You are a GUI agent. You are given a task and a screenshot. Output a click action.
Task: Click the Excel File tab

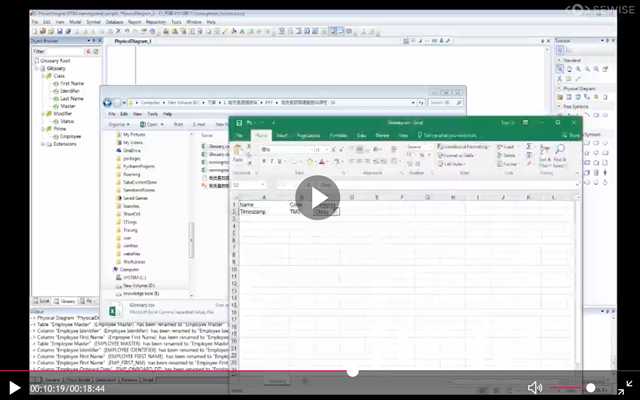[x=240, y=135]
